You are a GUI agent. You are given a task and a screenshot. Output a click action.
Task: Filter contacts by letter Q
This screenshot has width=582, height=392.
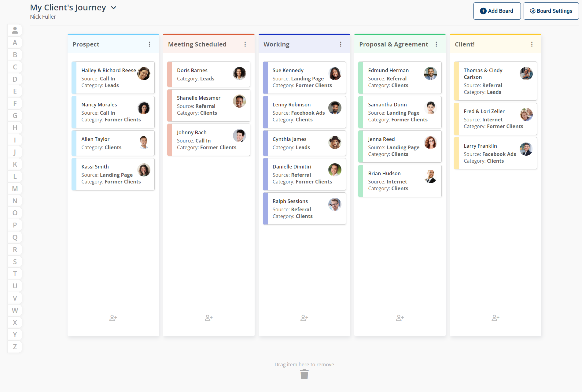coord(15,237)
